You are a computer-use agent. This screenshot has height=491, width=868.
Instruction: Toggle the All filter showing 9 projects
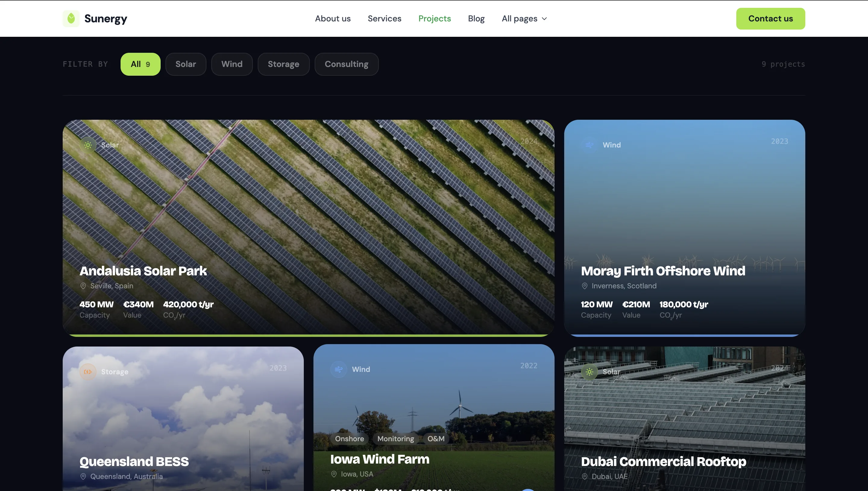tap(140, 64)
